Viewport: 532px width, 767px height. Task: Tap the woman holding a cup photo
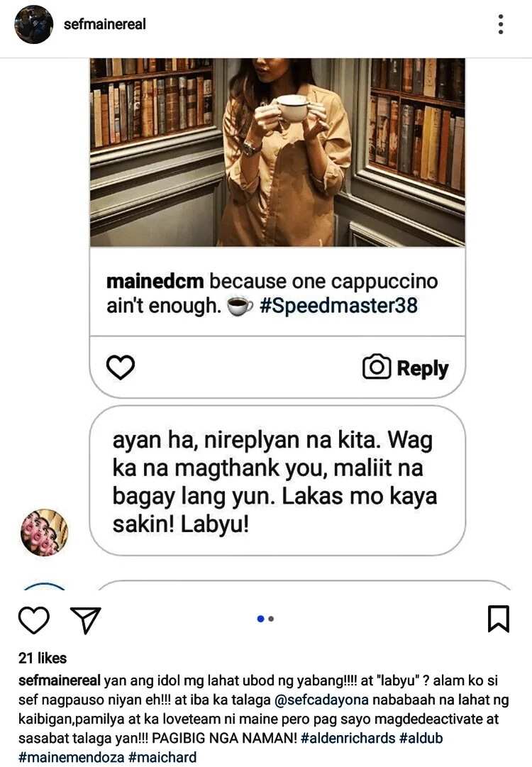[277, 152]
